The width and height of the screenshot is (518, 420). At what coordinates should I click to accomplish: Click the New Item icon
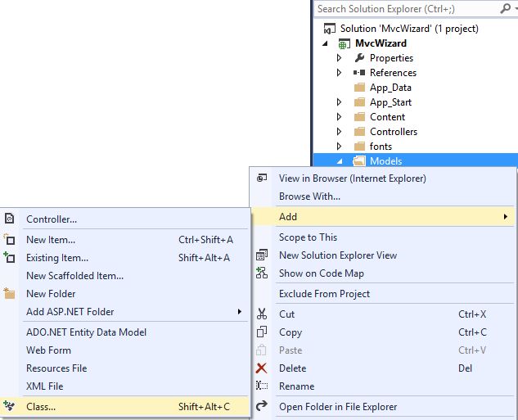tap(9, 239)
